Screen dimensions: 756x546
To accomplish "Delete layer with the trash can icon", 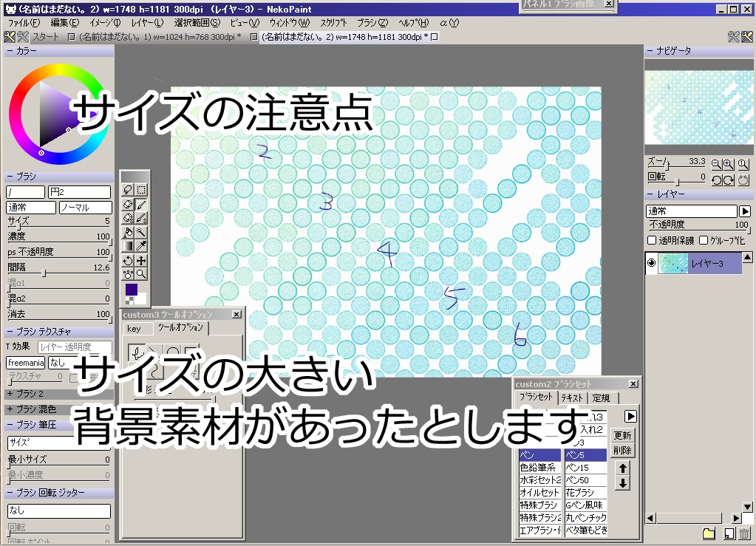I will [744, 533].
